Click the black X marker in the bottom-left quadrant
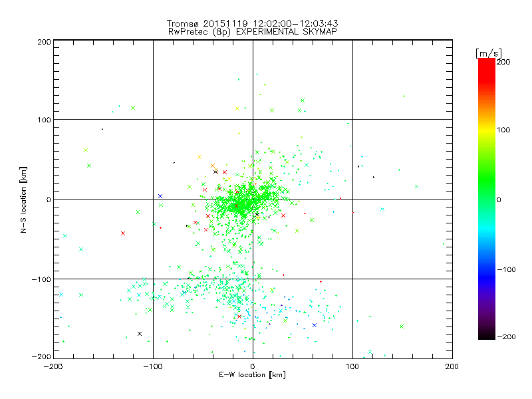Image resolution: width=532 pixels, height=399 pixels. click(140, 334)
